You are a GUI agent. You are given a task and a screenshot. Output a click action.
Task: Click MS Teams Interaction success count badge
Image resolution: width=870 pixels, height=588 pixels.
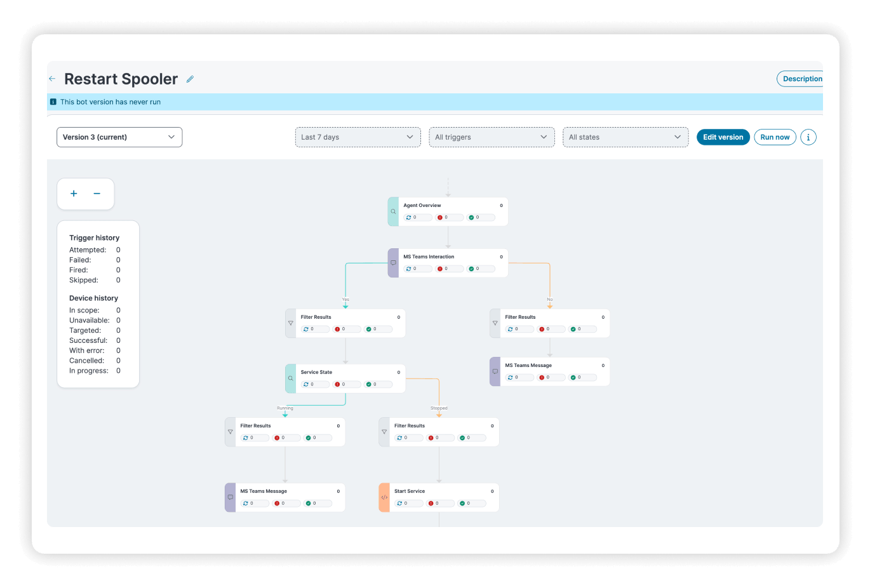(481, 269)
